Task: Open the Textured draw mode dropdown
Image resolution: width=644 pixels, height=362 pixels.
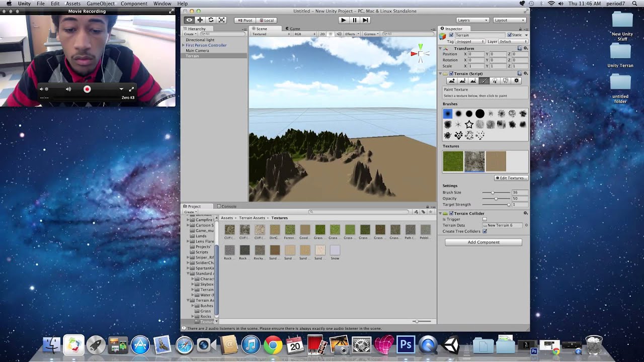Action: point(271,34)
